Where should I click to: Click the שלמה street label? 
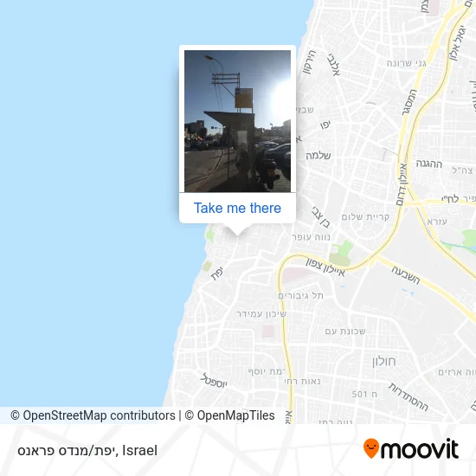pos(318,156)
